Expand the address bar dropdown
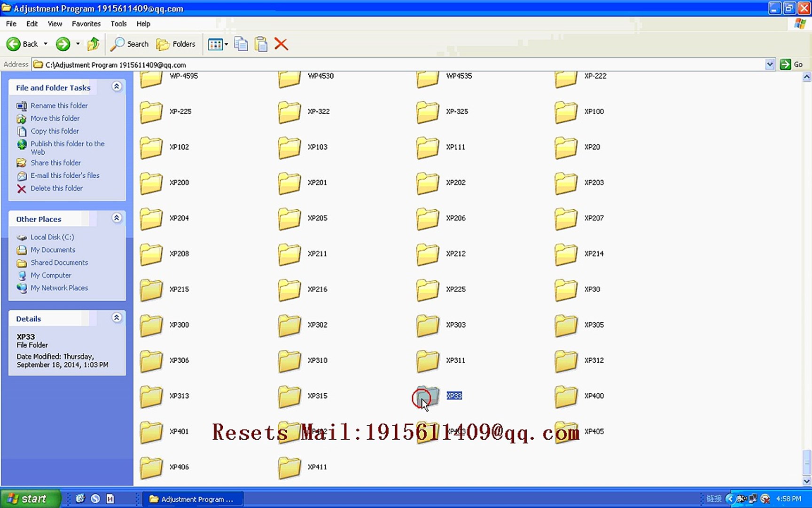 770,65
